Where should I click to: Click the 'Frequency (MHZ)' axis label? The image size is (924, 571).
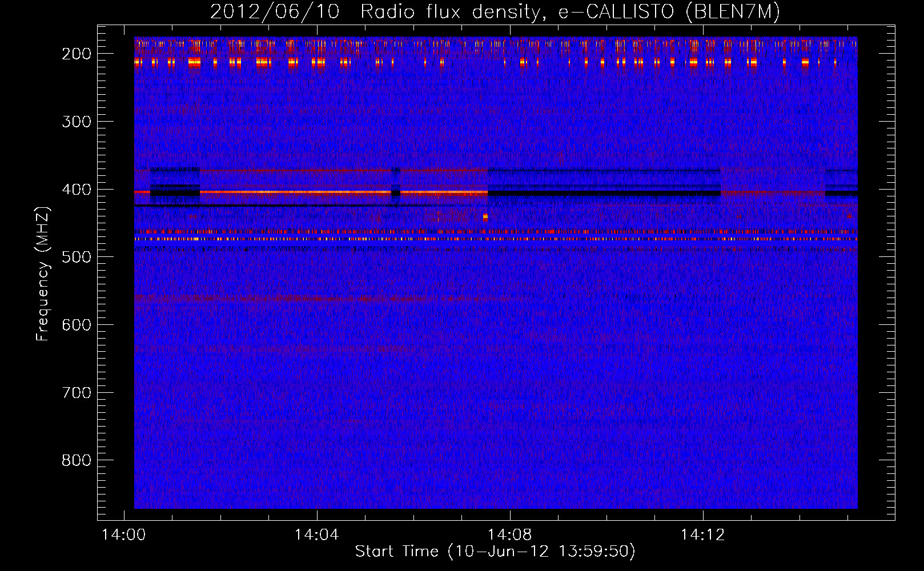click(43, 273)
